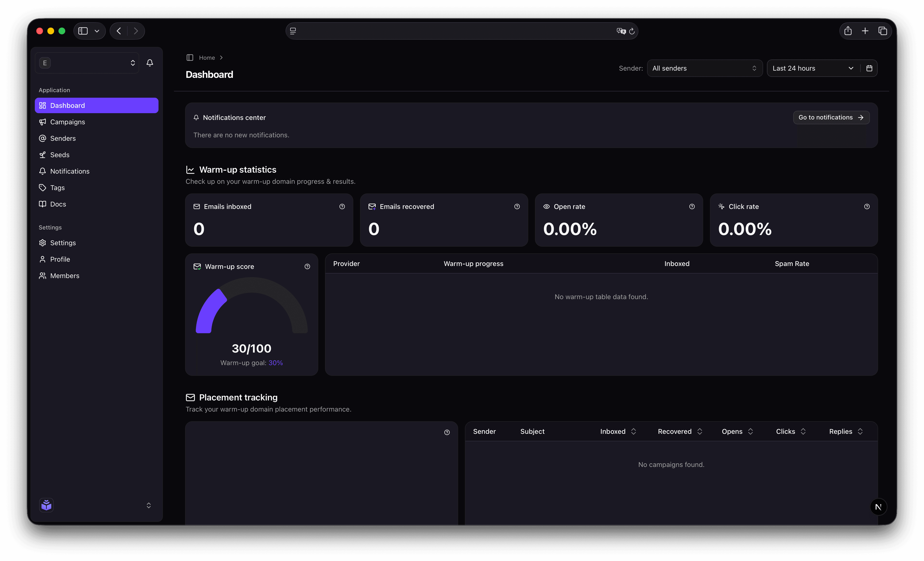Viewport: 924px width, 561px height.
Task: Click help icon in placement tracking chart
Action: [447, 432]
